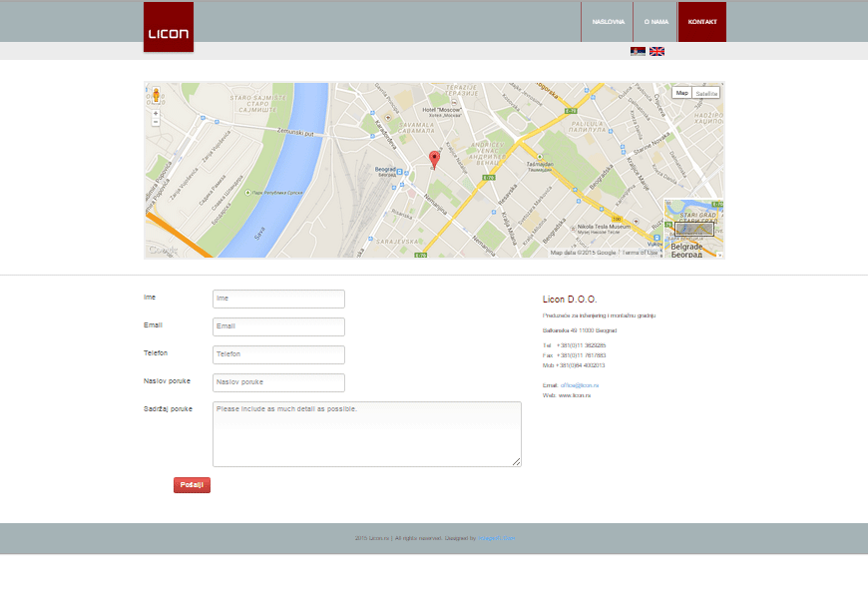Click the Telefon input field
The image size is (868, 615).
(278, 354)
